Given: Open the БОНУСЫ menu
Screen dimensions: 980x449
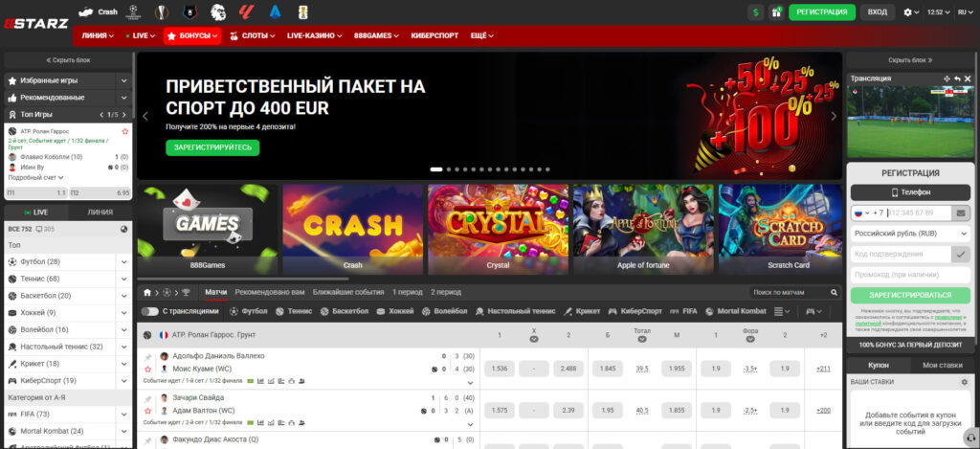Looking at the screenshot, I should (192, 35).
